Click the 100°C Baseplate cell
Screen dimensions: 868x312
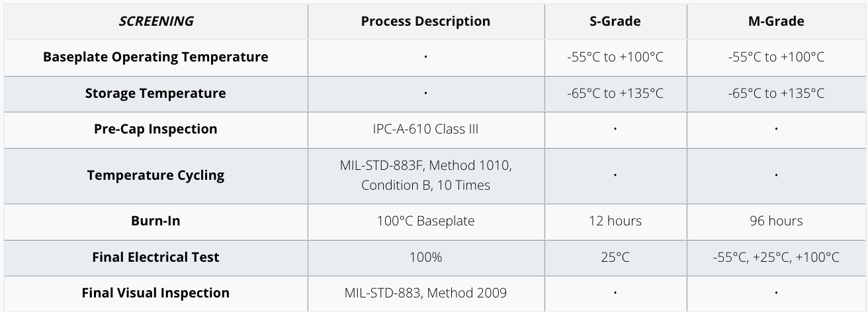tap(425, 221)
